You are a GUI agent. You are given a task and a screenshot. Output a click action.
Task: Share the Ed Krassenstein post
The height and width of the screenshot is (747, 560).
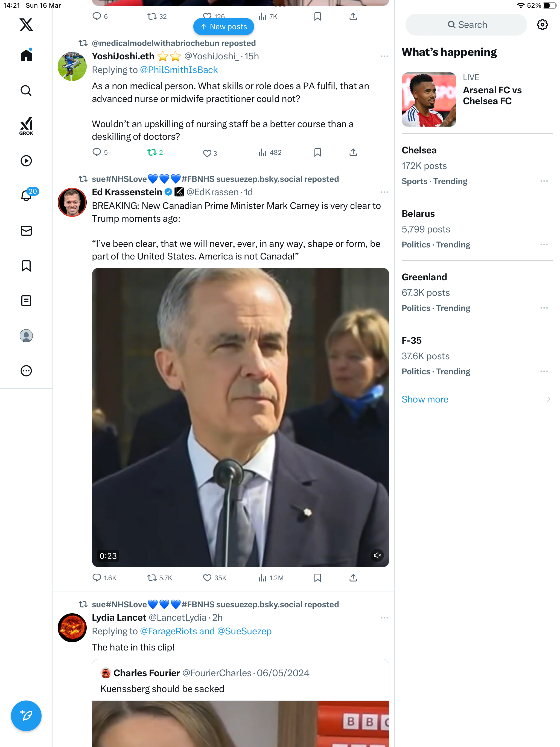point(353,578)
